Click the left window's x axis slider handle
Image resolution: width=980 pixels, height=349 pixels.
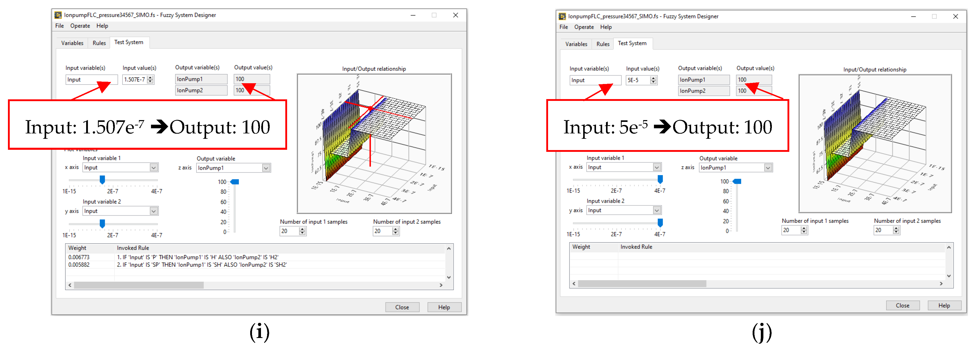[102, 180]
